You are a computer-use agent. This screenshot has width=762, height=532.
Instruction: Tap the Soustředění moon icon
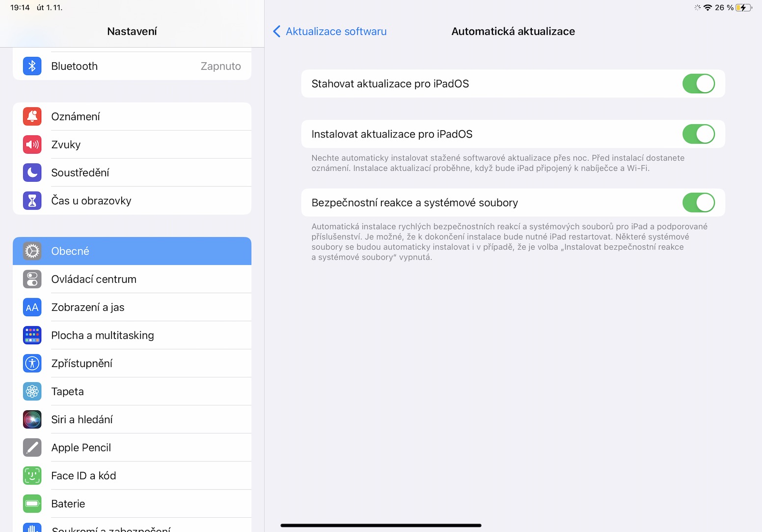pos(32,172)
